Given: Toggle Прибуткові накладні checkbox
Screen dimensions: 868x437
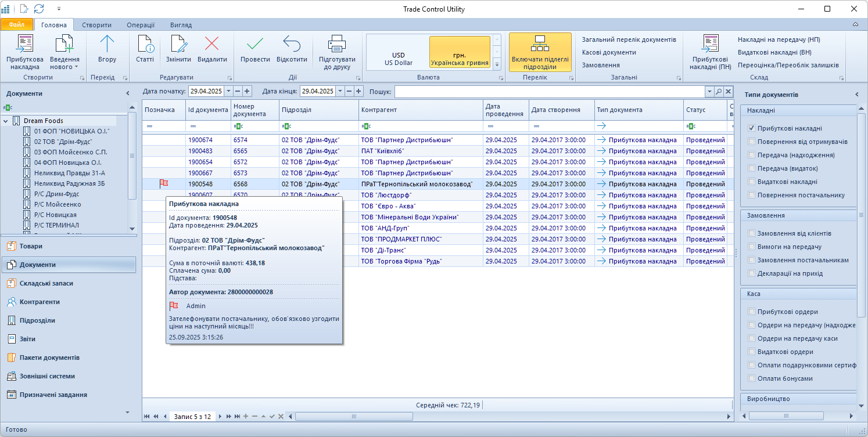Looking at the screenshot, I should [752, 128].
